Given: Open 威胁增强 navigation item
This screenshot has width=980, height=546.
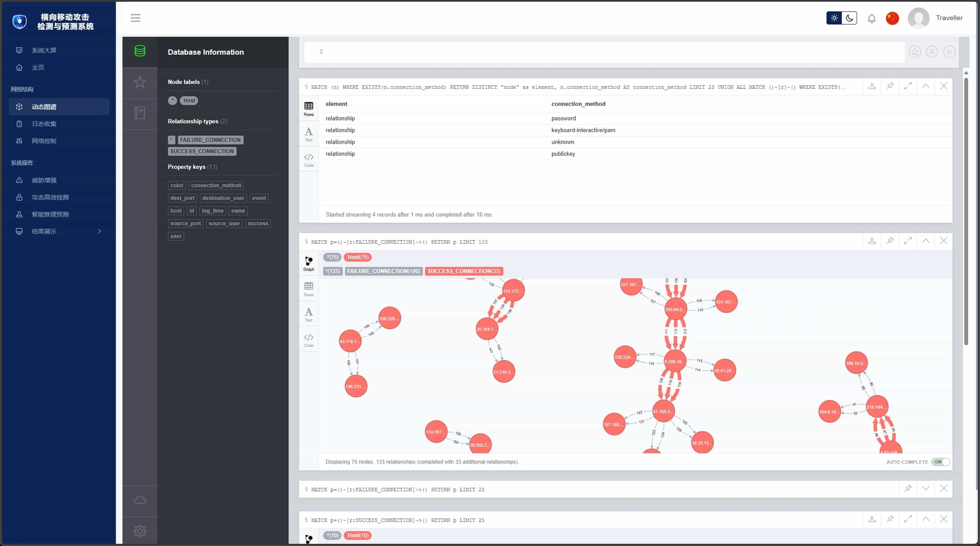Looking at the screenshot, I should coord(59,180).
